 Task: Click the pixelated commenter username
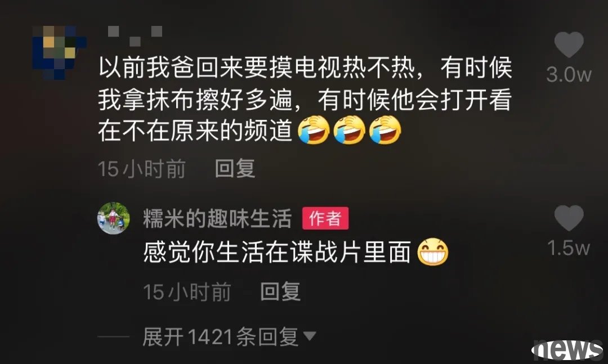pyautogui.click(x=135, y=35)
